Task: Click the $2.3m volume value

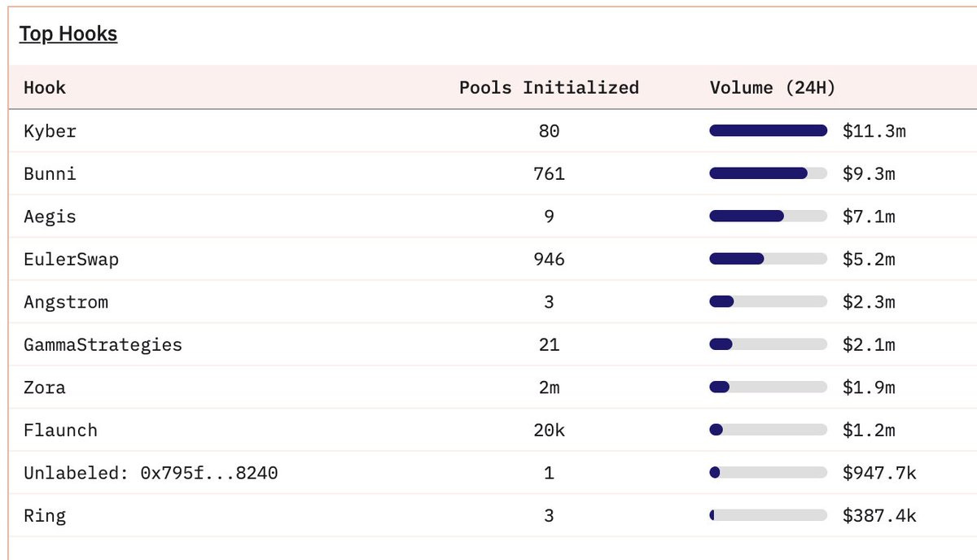Action: point(869,302)
